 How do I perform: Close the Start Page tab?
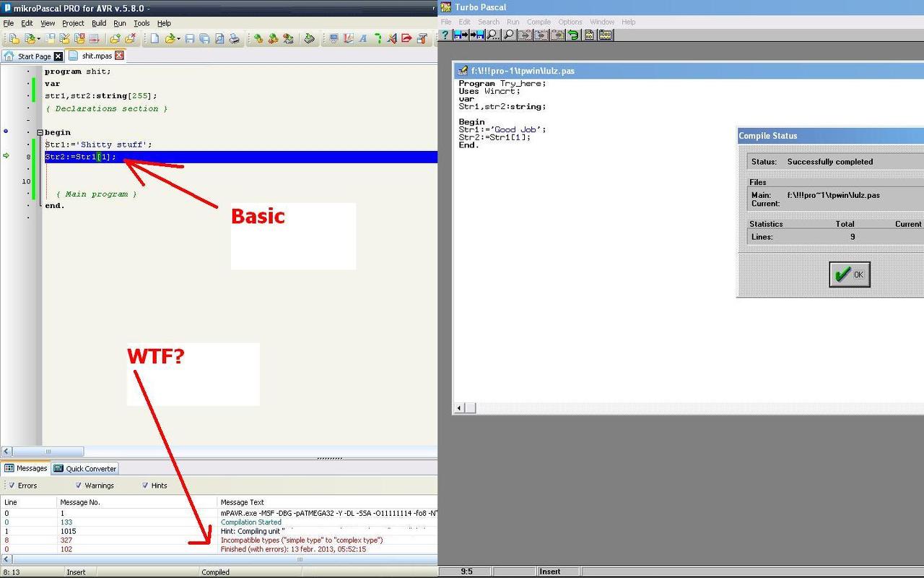[58, 56]
